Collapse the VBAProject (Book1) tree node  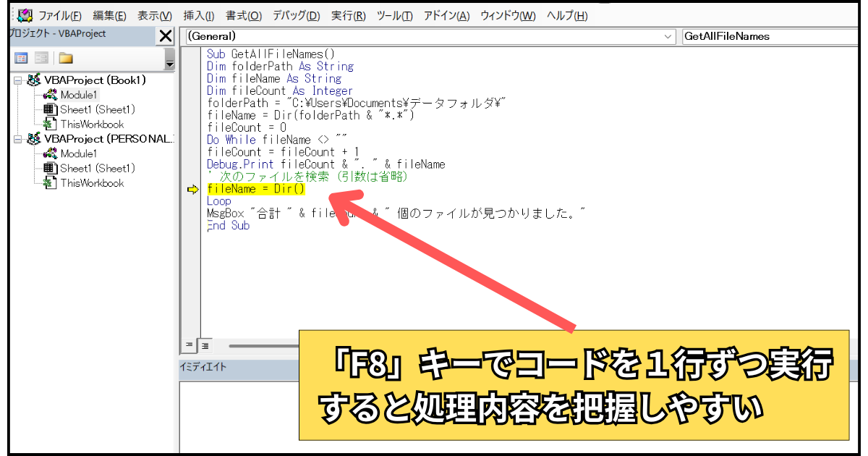pos(18,80)
